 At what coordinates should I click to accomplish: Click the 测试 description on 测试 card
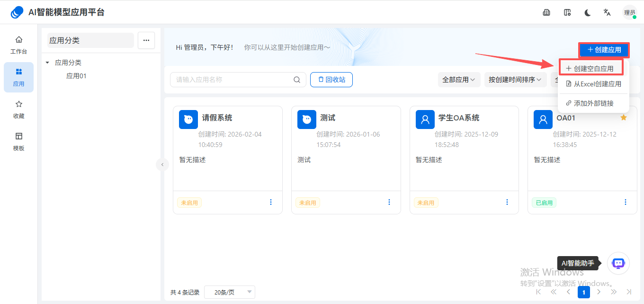(304, 160)
